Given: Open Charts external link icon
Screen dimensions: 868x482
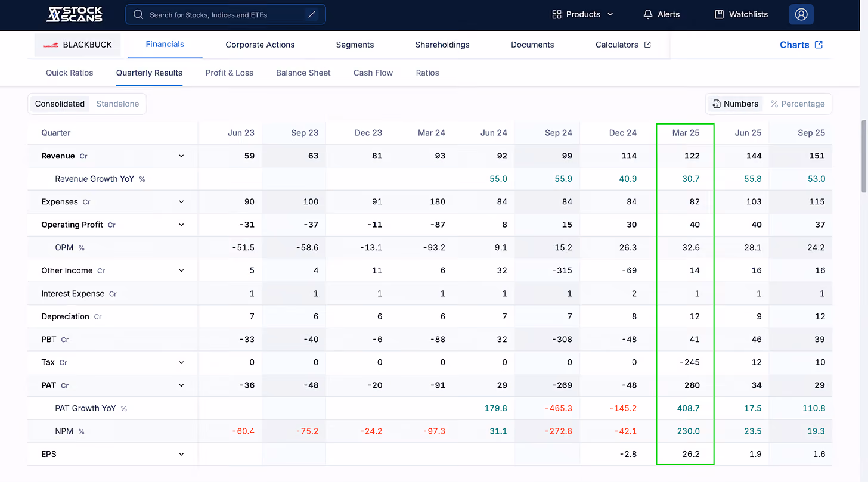Looking at the screenshot, I should pyautogui.click(x=819, y=45).
